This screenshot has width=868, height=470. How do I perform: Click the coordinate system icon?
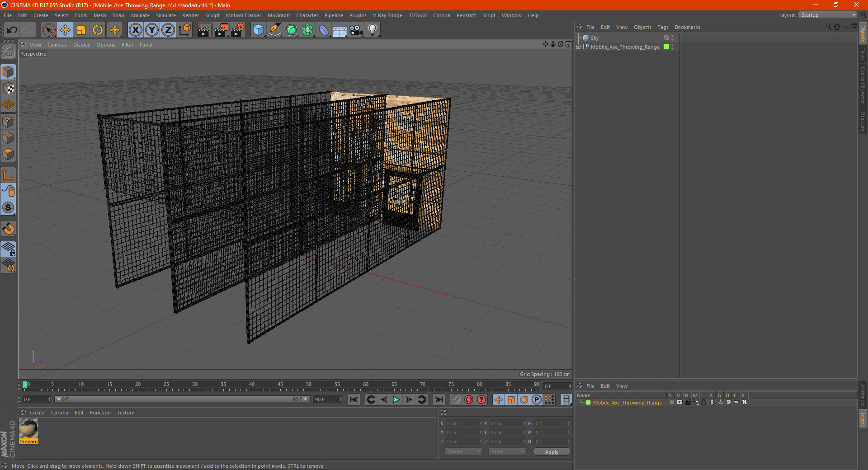[184, 30]
